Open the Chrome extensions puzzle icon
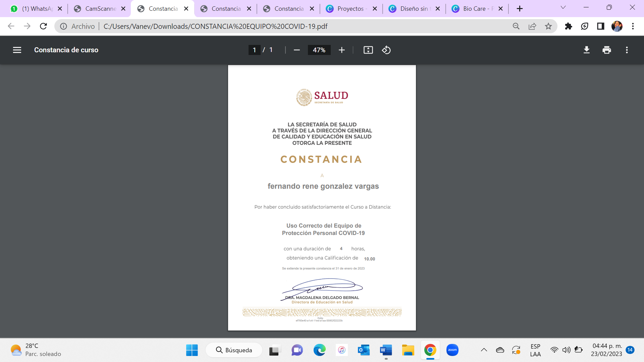 pos(568,26)
